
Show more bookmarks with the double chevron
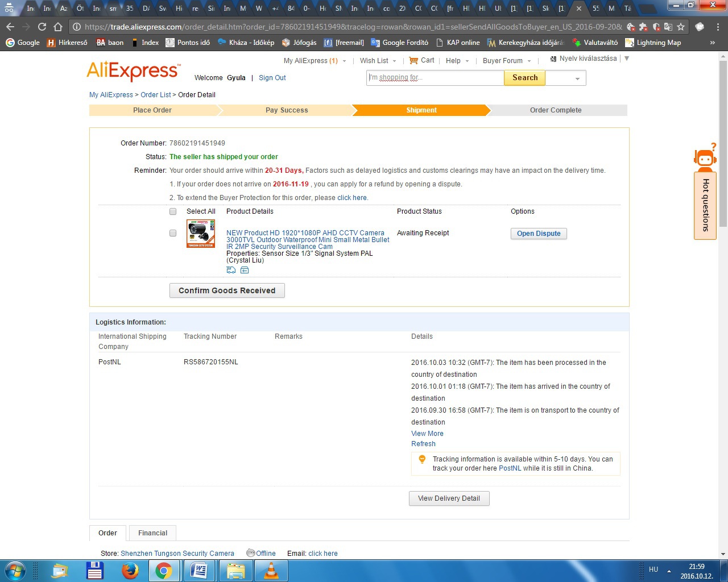pos(713,43)
